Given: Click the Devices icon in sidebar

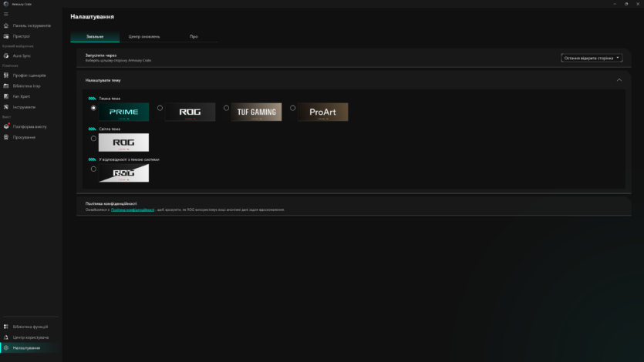Looking at the screenshot, I should point(5,36).
